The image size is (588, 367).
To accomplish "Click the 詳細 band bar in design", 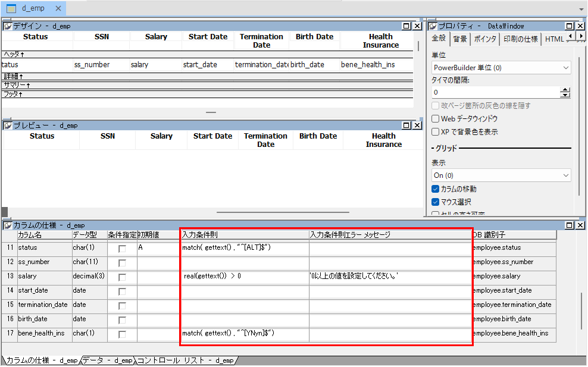I will (x=207, y=77).
